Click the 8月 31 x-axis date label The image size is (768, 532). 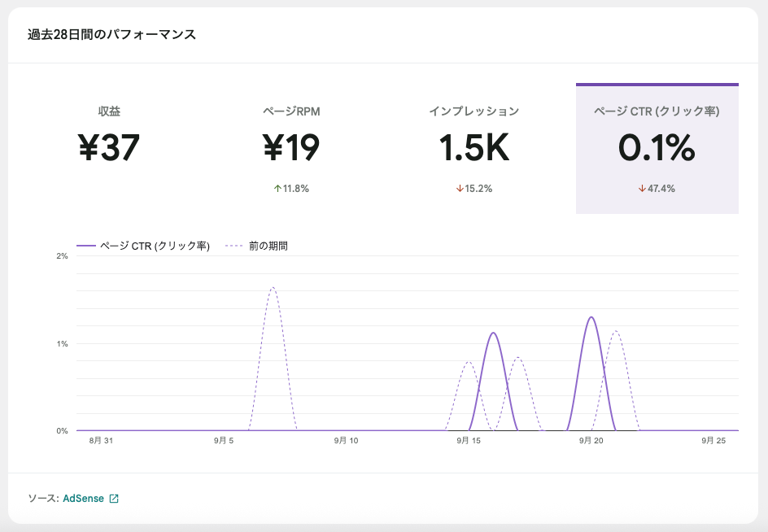point(102,441)
